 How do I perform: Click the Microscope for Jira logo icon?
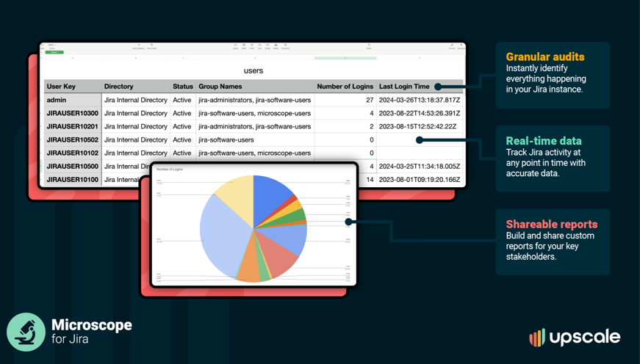tap(26, 332)
